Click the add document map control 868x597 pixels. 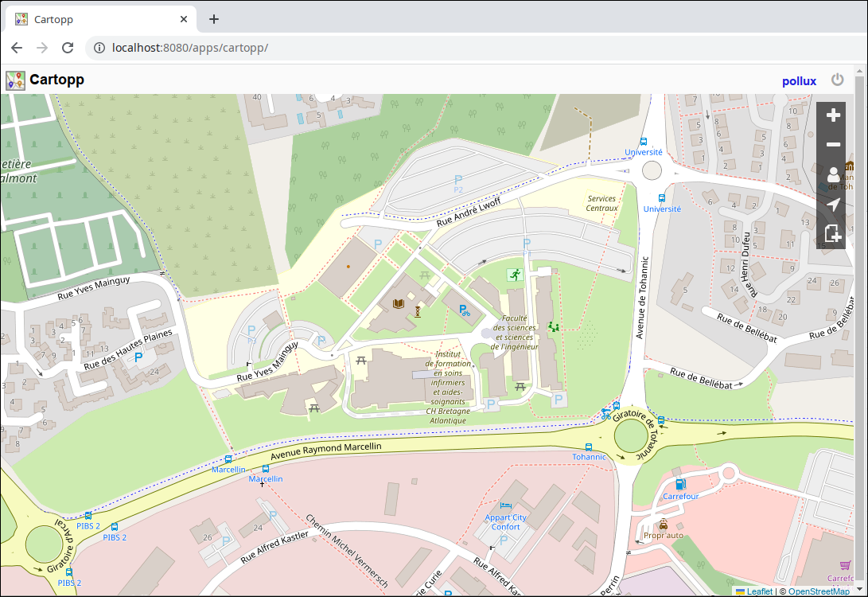(833, 234)
